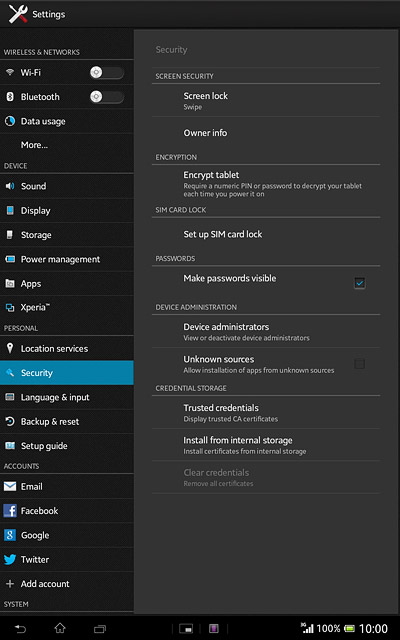The image size is (400, 640).
Task: Toggle the Bluetooth switch
Action: click(107, 97)
